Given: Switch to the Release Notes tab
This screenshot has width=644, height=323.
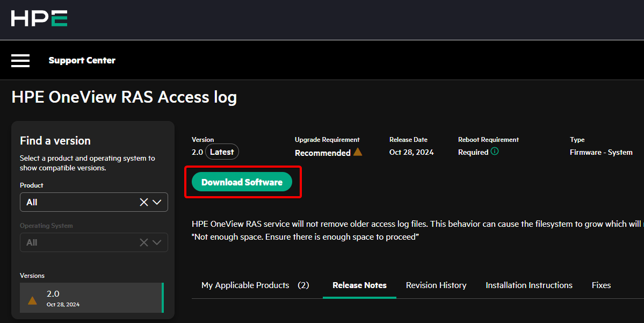Looking at the screenshot, I should 359,285.
